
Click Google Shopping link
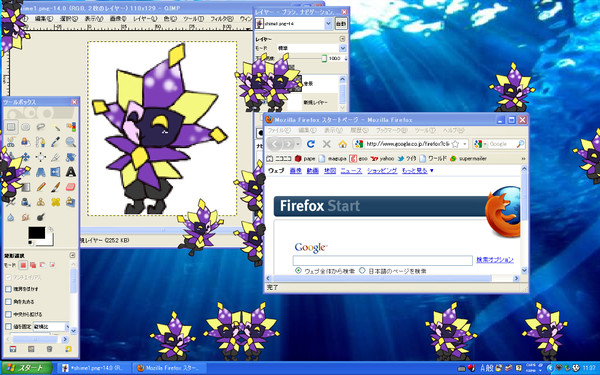[382, 171]
